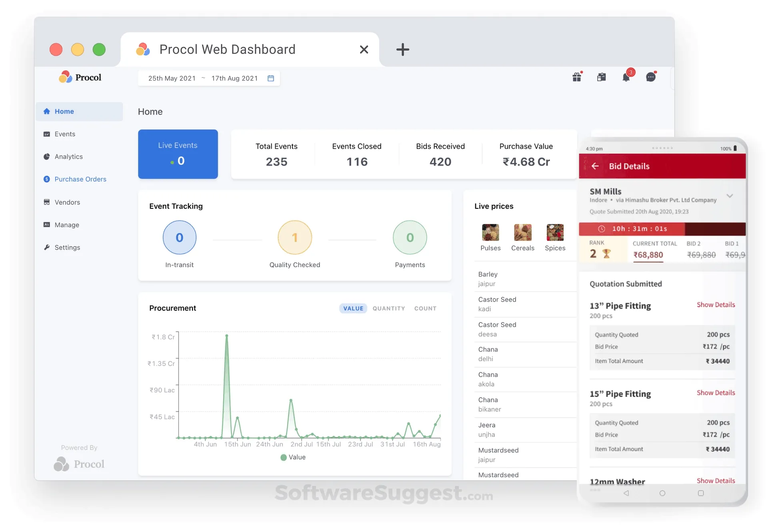Click the Live Events card
The height and width of the screenshot is (532, 768).
[178, 154]
